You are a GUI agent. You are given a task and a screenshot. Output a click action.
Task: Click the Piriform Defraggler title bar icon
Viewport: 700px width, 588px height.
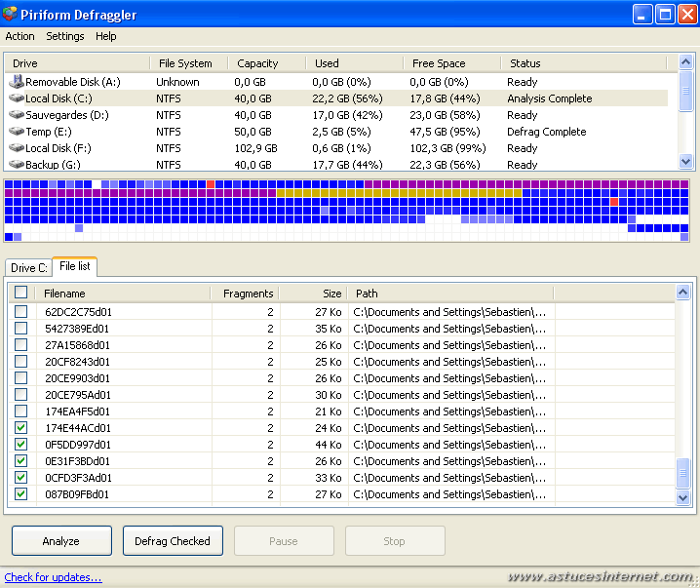click(10, 15)
